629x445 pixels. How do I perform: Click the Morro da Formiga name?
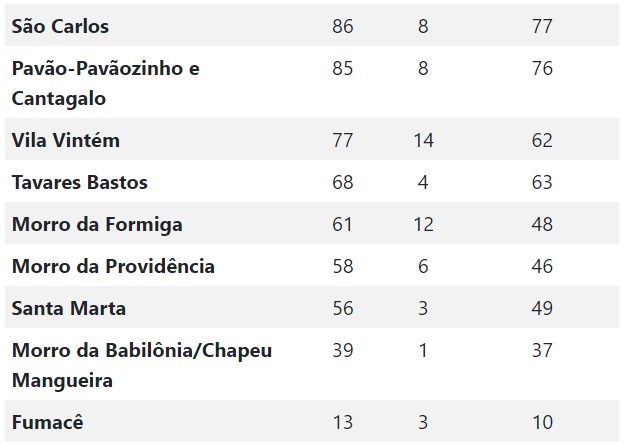97,225
